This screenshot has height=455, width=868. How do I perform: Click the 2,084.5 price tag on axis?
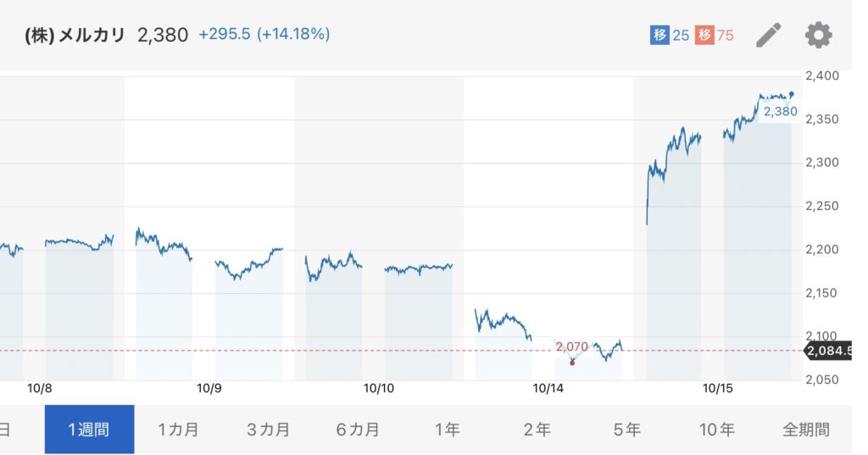[829, 350]
